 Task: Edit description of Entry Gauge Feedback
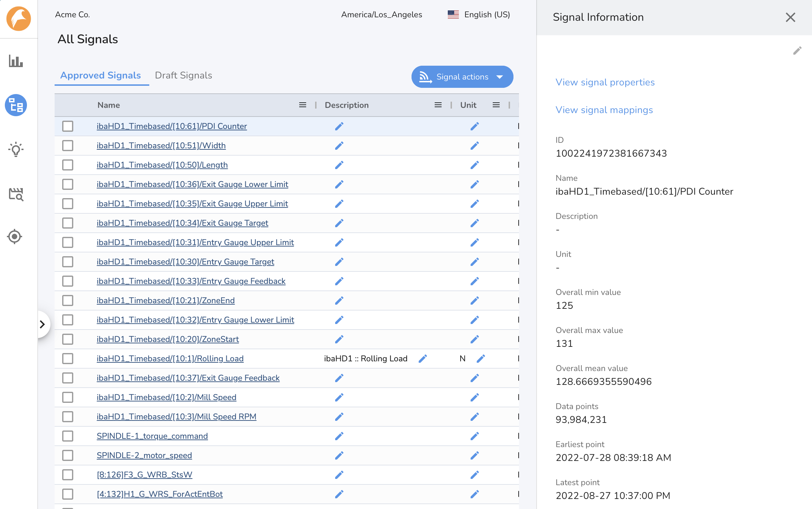pyautogui.click(x=339, y=281)
